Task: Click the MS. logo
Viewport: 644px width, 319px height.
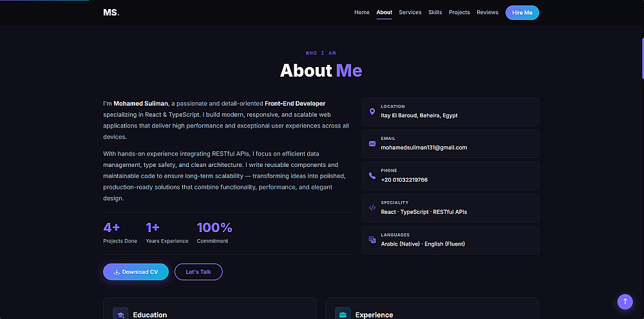Action: (x=111, y=12)
